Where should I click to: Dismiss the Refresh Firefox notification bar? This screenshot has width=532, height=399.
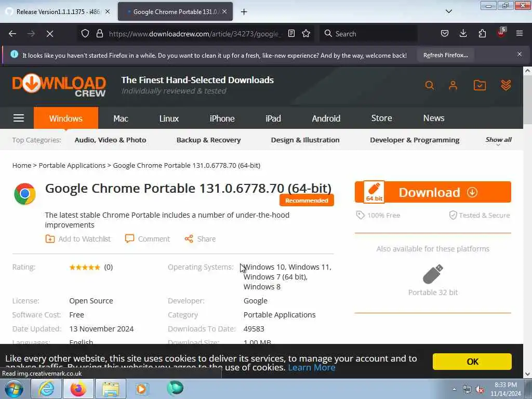[x=520, y=54]
